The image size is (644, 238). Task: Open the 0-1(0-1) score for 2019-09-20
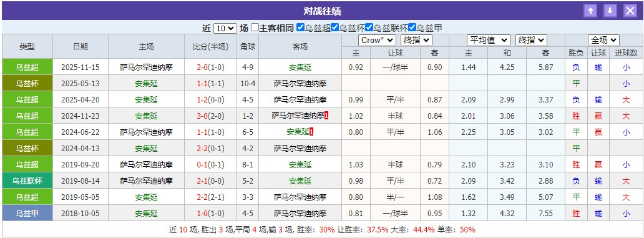211,165
